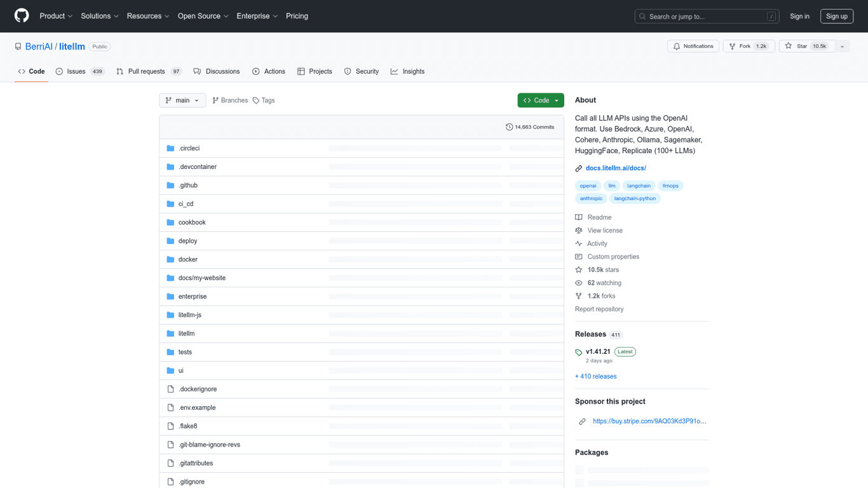Screen dimensions: 868x488
Task: Click the GitHub logo icon
Action: pyautogui.click(x=21, y=16)
